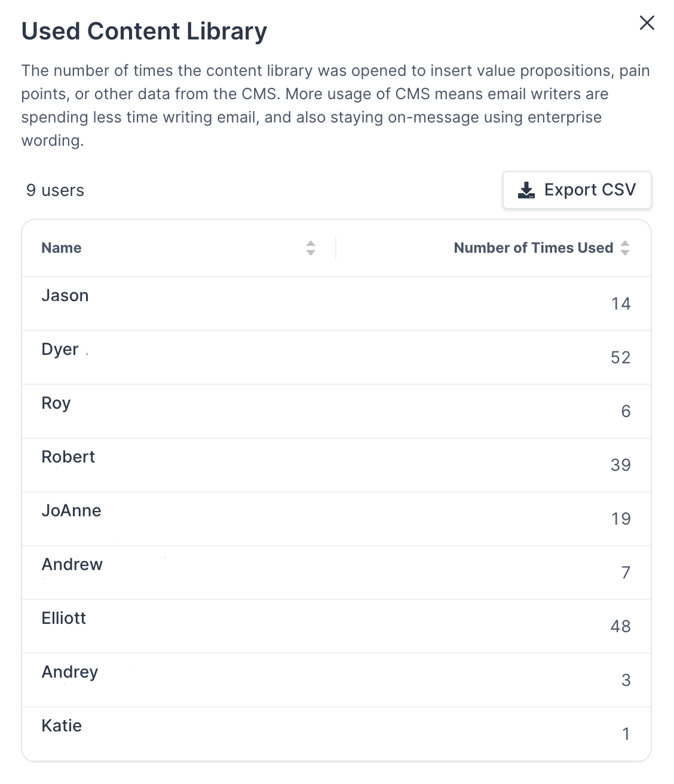Viewport: 674px width, 784px height.
Task: Select the Dyer row
Action: tap(336, 357)
